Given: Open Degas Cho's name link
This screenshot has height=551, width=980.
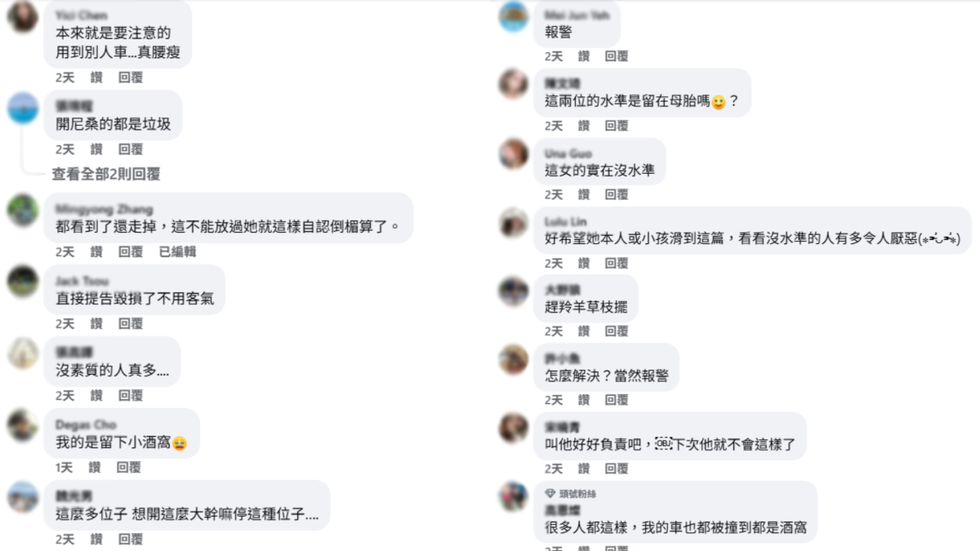Looking at the screenshot, I should pos(86,424).
